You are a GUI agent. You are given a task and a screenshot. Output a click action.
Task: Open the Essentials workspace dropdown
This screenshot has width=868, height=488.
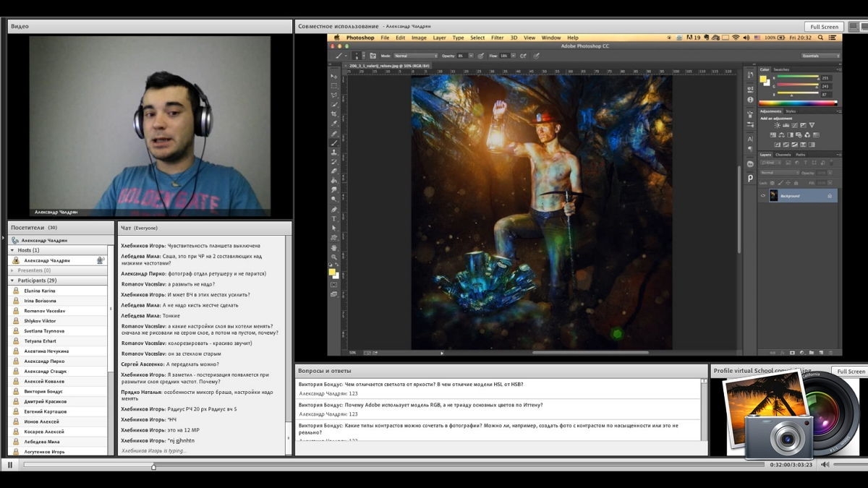click(820, 56)
